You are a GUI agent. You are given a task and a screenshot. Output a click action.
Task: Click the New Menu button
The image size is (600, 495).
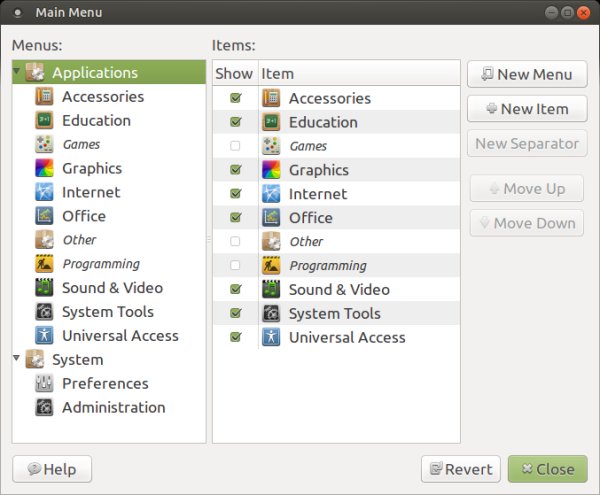click(526, 74)
